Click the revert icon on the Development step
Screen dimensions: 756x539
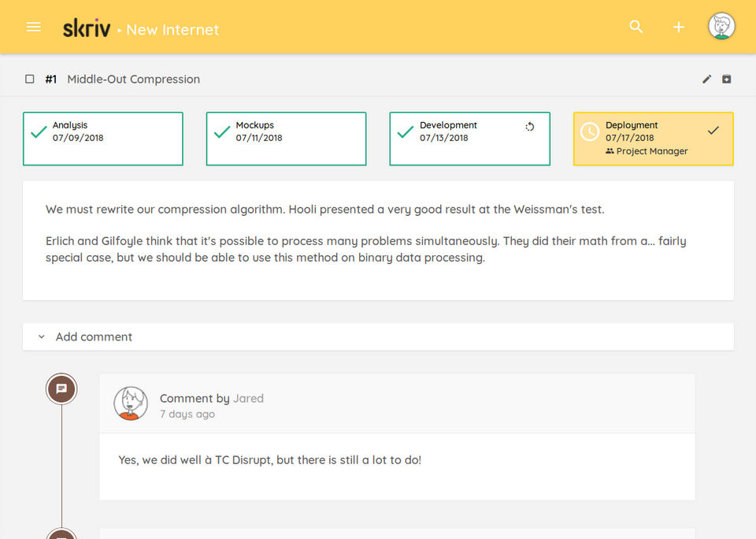tap(530, 126)
